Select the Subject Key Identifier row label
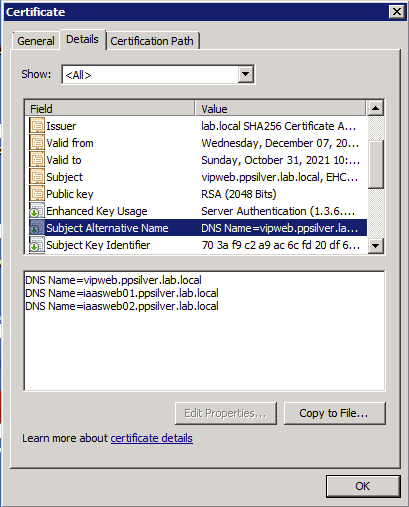 (98, 245)
